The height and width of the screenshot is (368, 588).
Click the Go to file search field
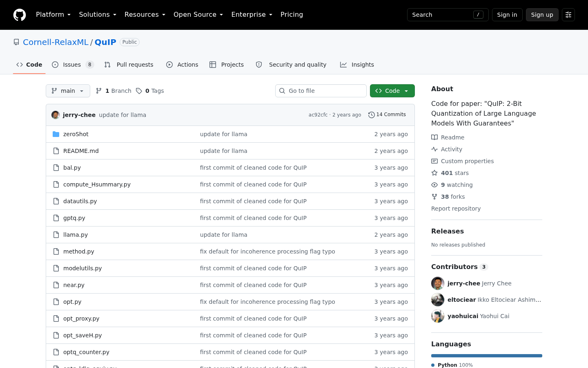tap(321, 91)
